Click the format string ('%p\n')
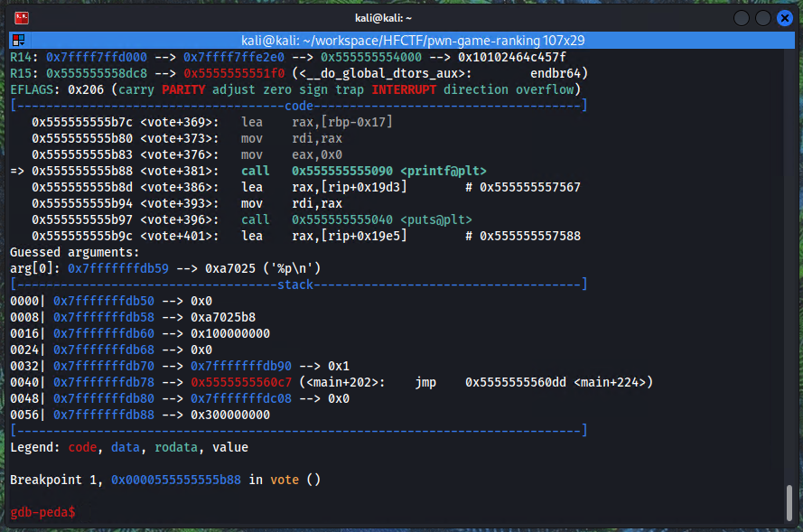This screenshot has height=532, width=803. click(292, 269)
